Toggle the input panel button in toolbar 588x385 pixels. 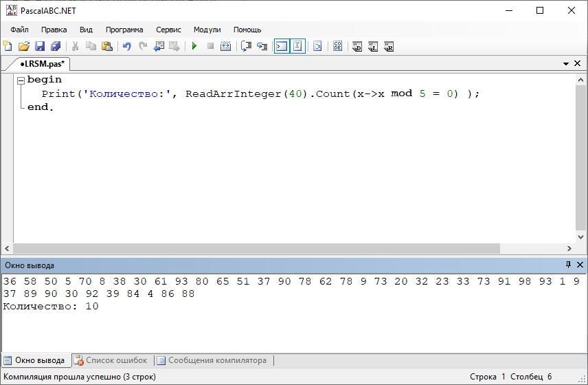click(297, 46)
